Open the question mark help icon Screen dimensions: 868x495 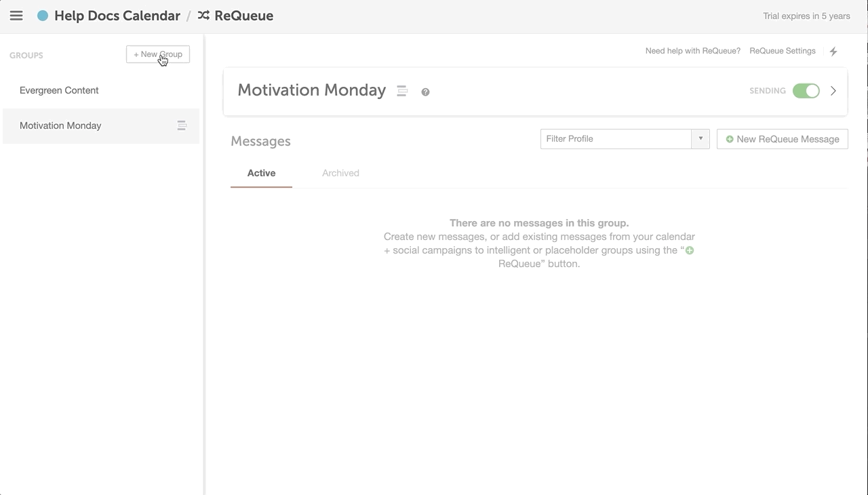(425, 92)
